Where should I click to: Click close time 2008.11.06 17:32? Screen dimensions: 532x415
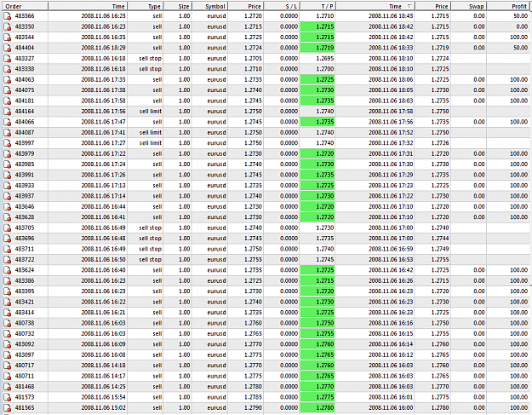pos(391,143)
